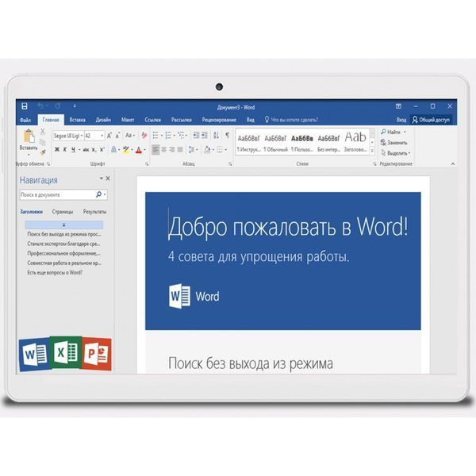Screen dimensions: 476x476
Task: Toggle align right paragraph button
Action: [x=172, y=149]
